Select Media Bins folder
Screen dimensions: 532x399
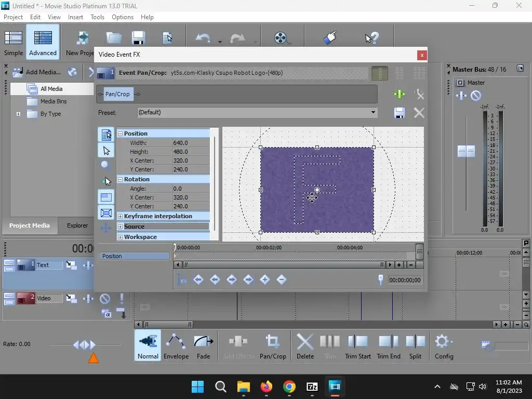click(54, 101)
